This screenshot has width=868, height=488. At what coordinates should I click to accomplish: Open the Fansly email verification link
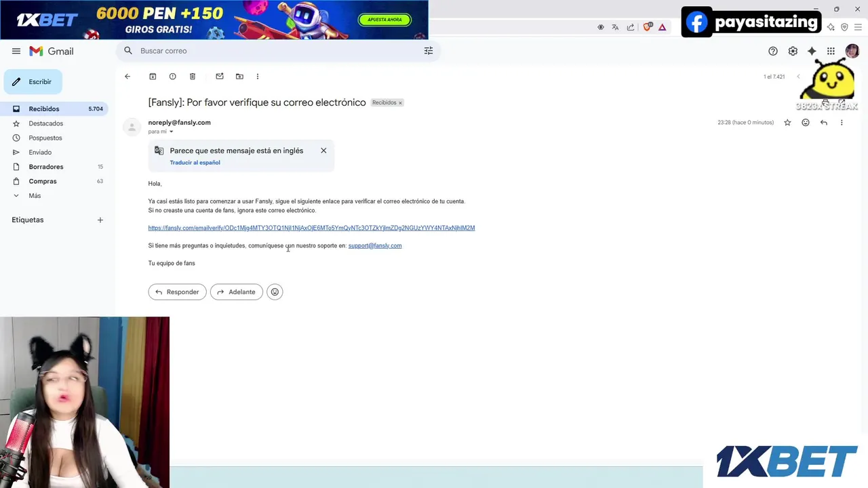click(311, 228)
